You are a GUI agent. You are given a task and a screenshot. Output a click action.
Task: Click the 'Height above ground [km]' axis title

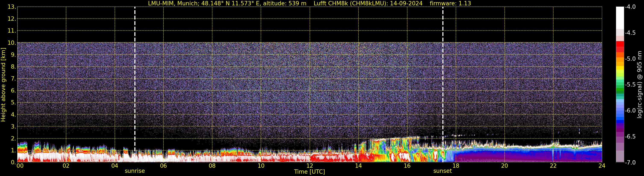3,85
